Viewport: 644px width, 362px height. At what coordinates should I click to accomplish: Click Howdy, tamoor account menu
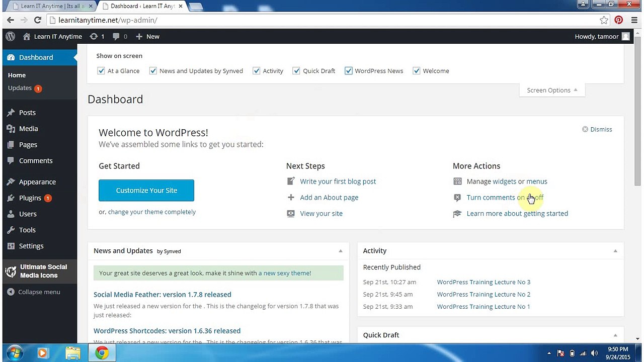602,36
